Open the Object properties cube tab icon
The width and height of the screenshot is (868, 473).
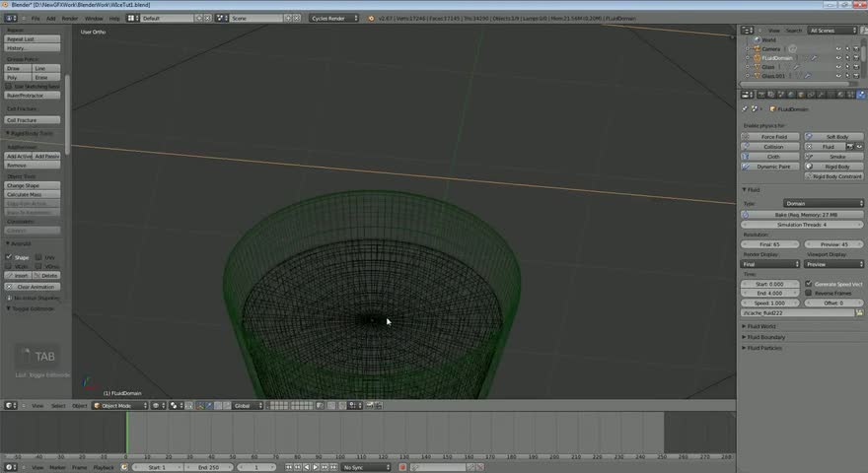click(x=801, y=95)
